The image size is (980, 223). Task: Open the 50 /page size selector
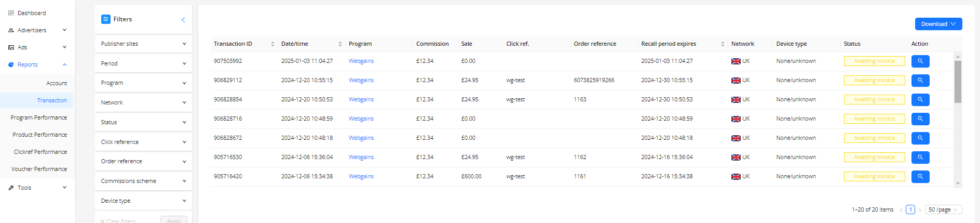944,209
